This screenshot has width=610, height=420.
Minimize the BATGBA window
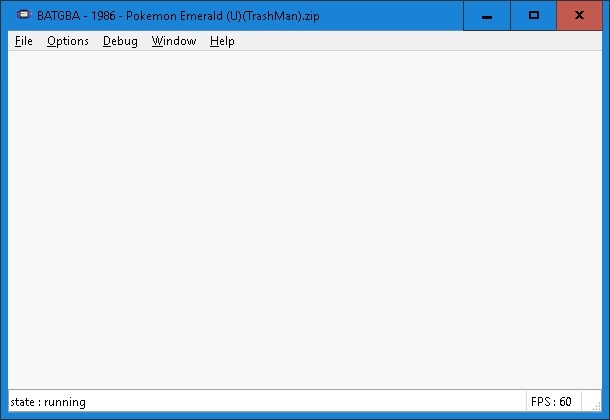[x=487, y=16]
